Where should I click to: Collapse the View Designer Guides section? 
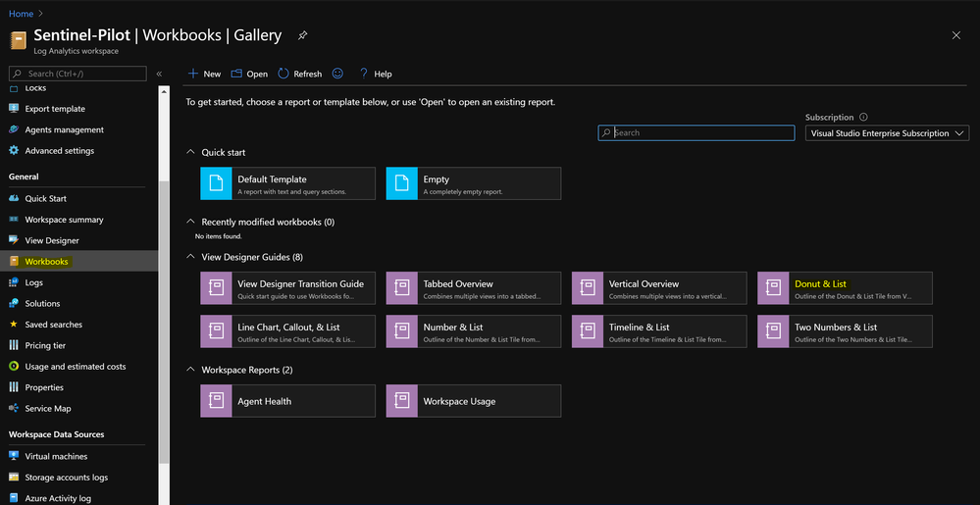coord(190,257)
